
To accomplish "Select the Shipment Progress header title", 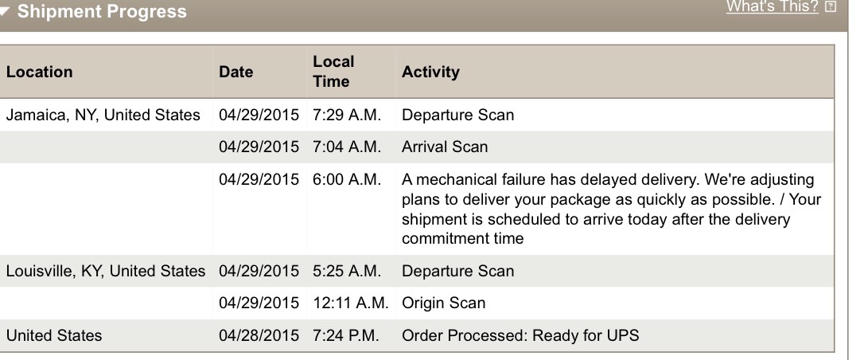I will pos(102,12).
